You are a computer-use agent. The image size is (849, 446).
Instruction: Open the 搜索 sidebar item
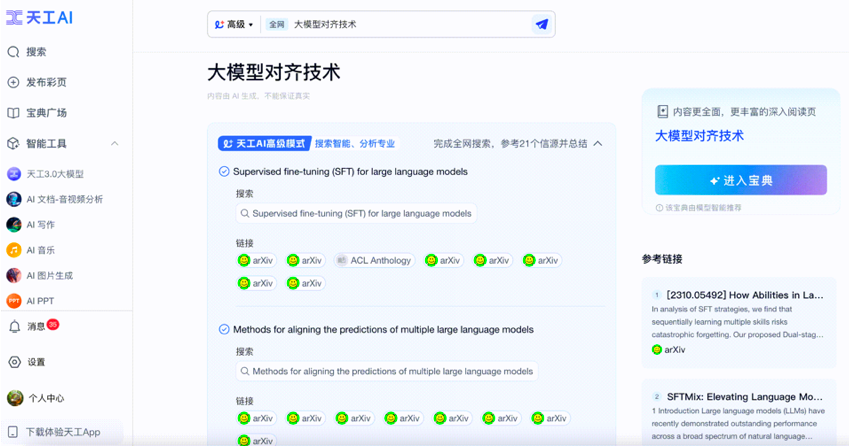(x=27, y=52)
